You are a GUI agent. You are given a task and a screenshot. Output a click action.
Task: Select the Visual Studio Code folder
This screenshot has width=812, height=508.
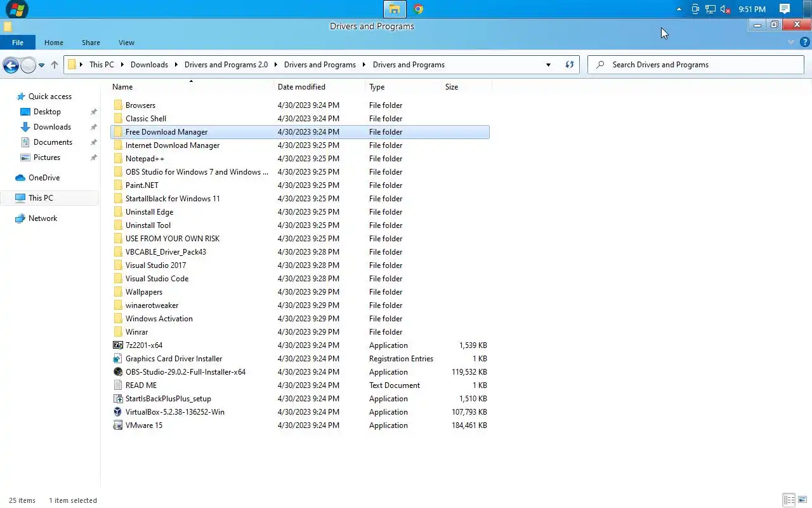click(x=157, y=279)
